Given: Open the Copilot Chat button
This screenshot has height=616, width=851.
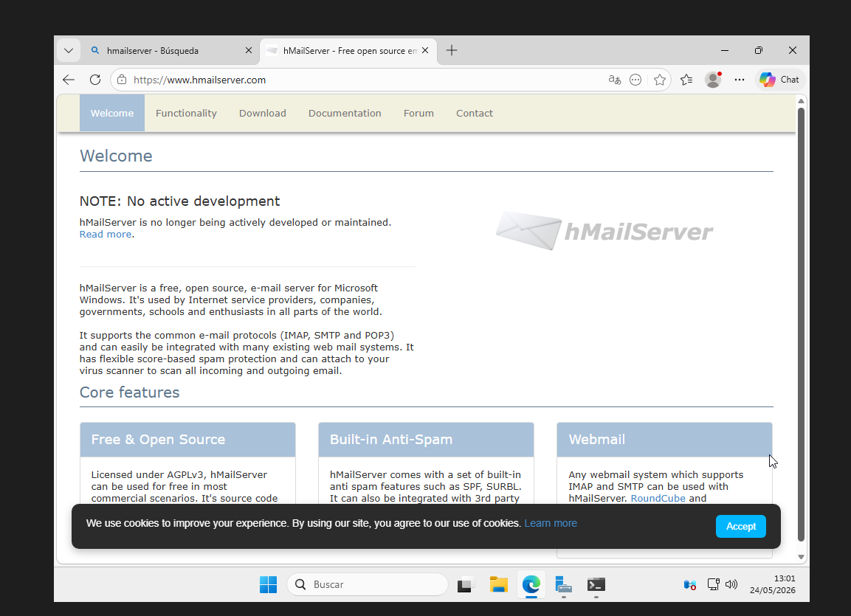Looking at the screenshot, I should click(779, 80).
